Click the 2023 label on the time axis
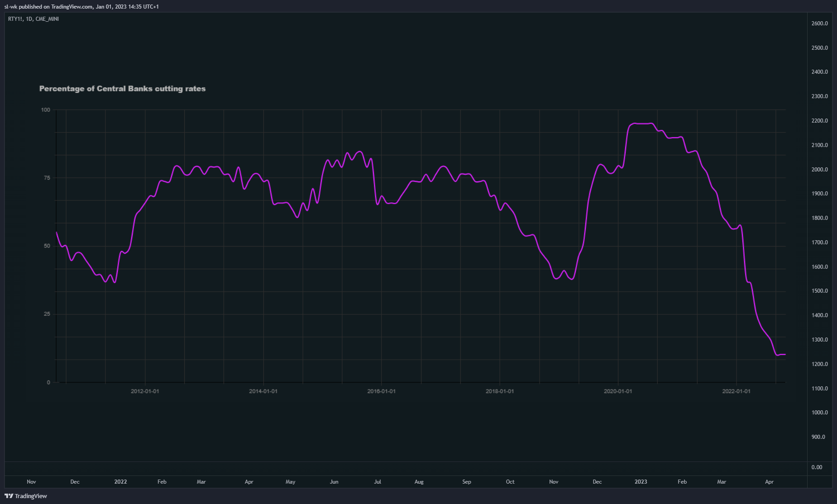837x504 pixels. 641,482
